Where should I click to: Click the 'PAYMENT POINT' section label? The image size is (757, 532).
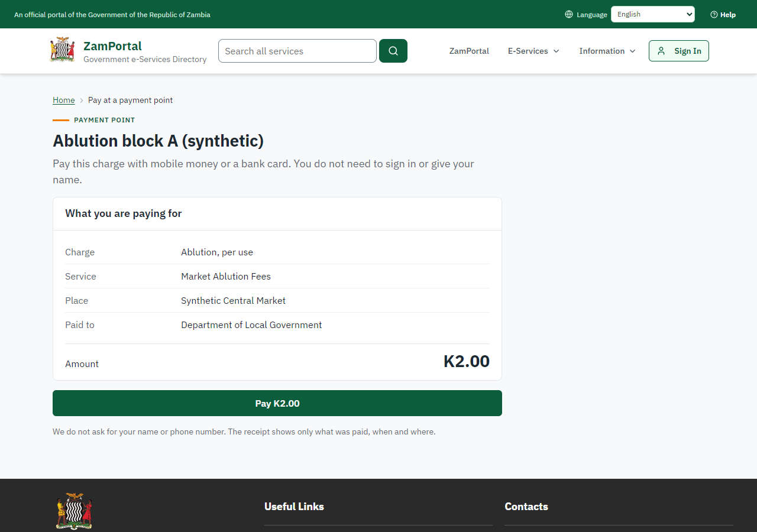click(105, 120)
